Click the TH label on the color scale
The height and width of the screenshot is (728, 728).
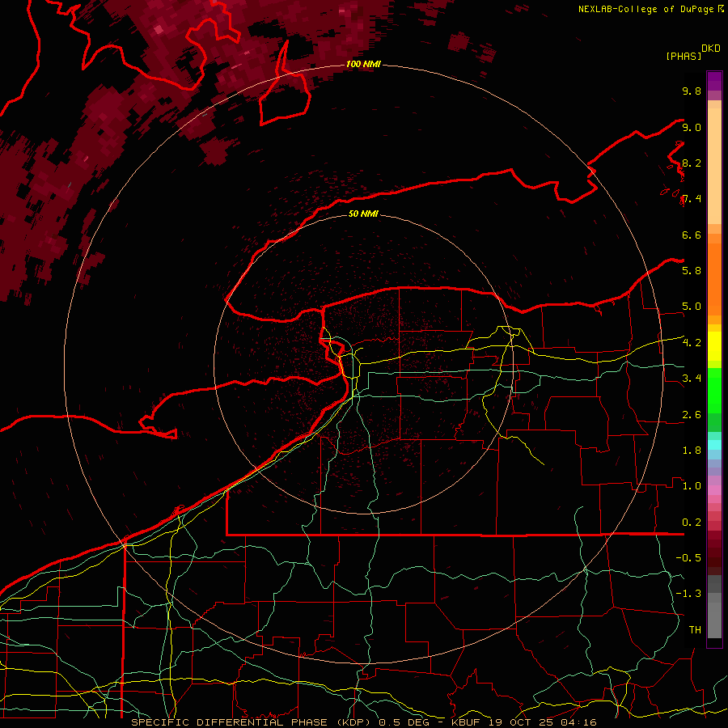tap(695, 630)
